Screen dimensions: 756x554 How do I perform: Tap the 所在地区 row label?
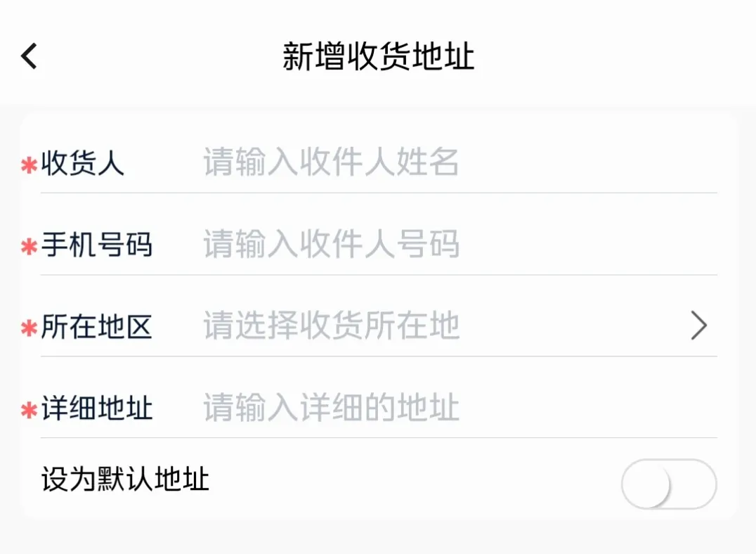click(x=97, y=327)
